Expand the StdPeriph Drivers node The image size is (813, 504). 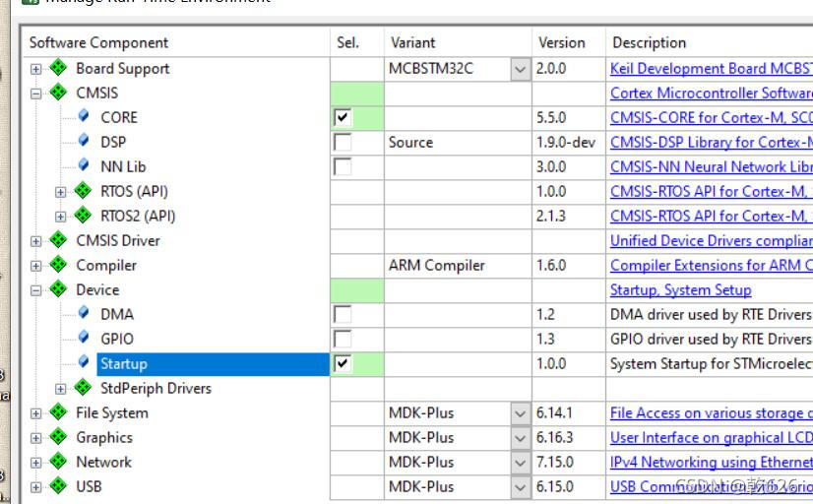(61, 389)
